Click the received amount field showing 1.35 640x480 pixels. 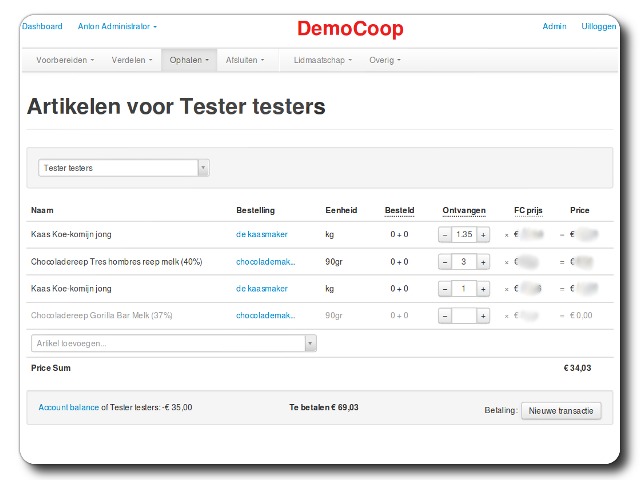[463, 234]
